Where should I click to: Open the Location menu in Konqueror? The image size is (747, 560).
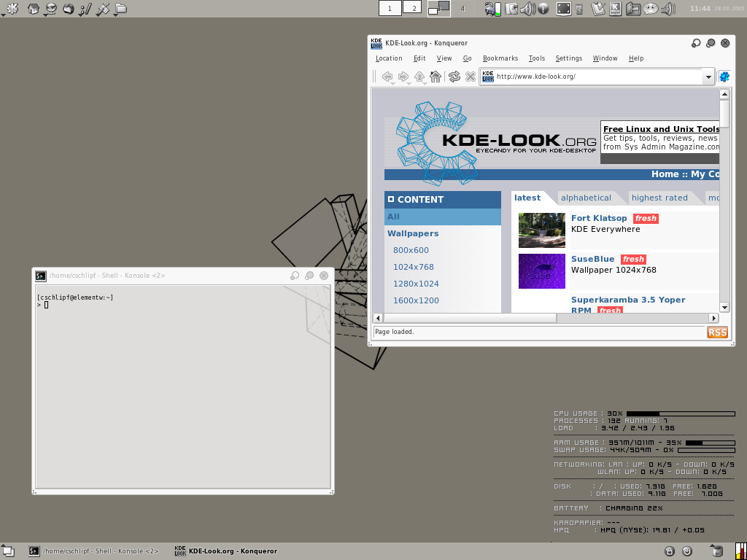tap(389, 58)
